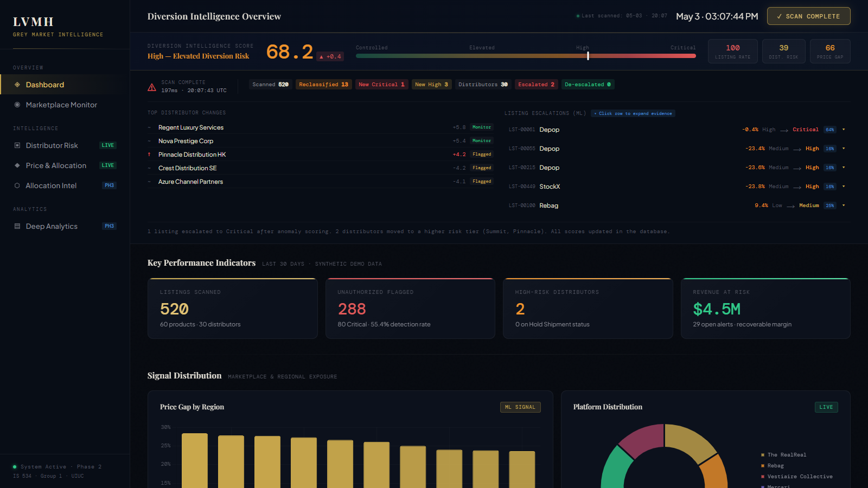Expand the LST-00215 Depop row chevron
The image size is (868, 488).
click(x=844, y=168)
